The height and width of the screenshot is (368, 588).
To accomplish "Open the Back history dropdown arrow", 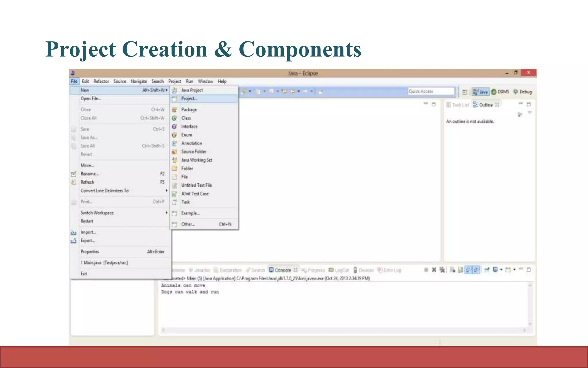I will (299, 91).
